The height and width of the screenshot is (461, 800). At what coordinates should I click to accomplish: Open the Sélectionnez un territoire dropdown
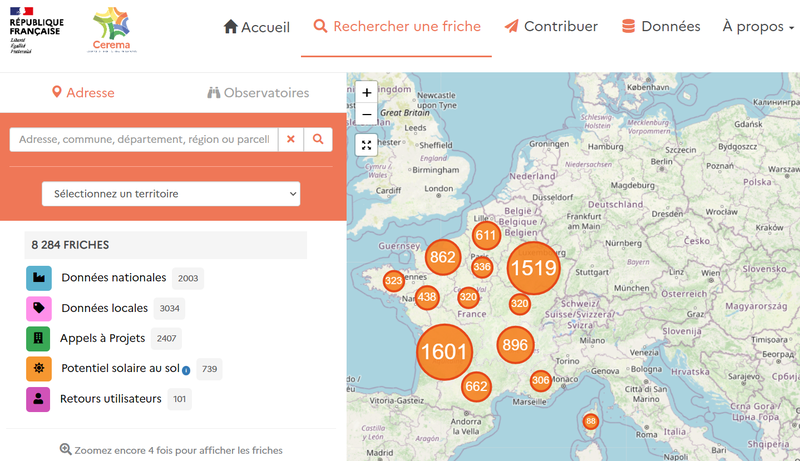point(171,193)
